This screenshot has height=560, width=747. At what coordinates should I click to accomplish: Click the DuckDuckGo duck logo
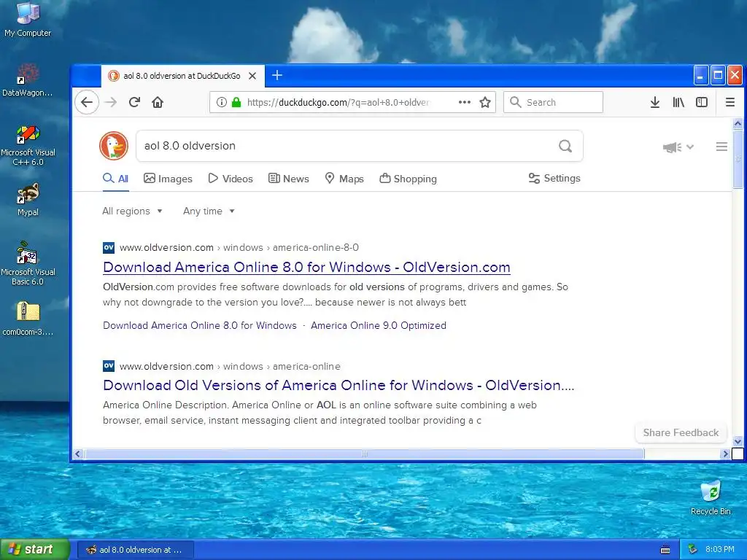pos(114,146)
